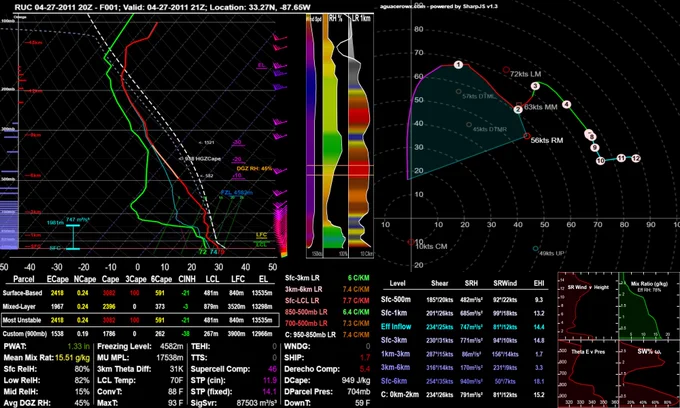The width and height of the screenshot is (680, 408).
Task: Click the 72kts LM storm motion marker
Action: (506, 70)
